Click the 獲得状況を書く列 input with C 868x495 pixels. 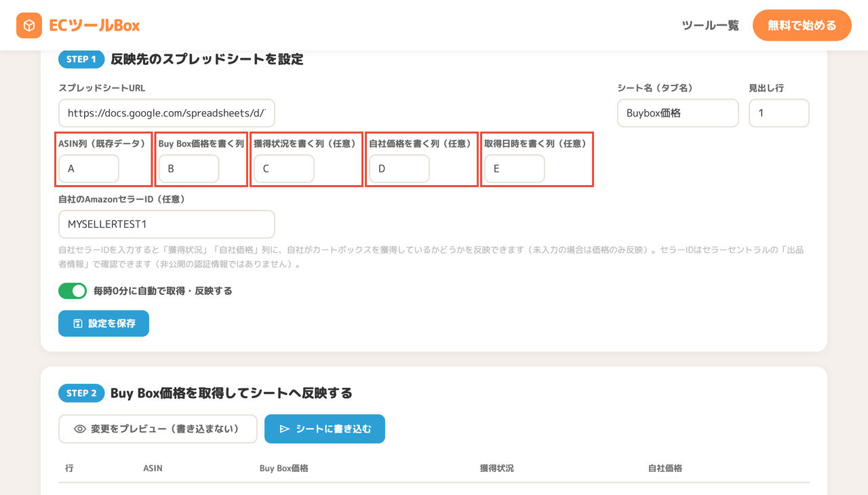284,169
